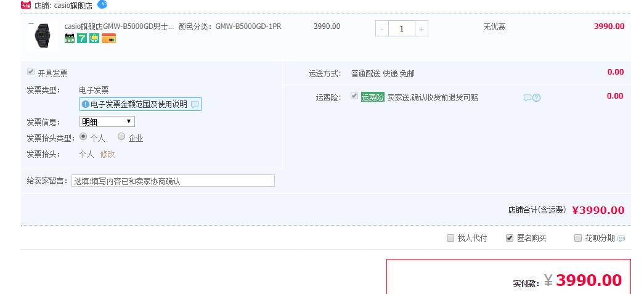Click the question mark help icon for 运费险
The image size is (644, 294).
point(536,98)
